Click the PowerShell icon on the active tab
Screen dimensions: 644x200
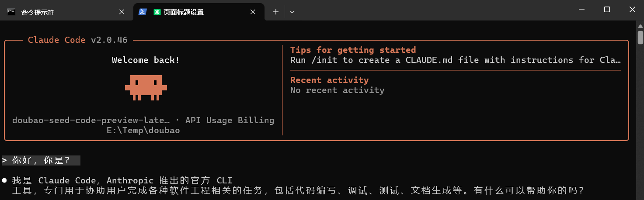[x=143, y=12]
